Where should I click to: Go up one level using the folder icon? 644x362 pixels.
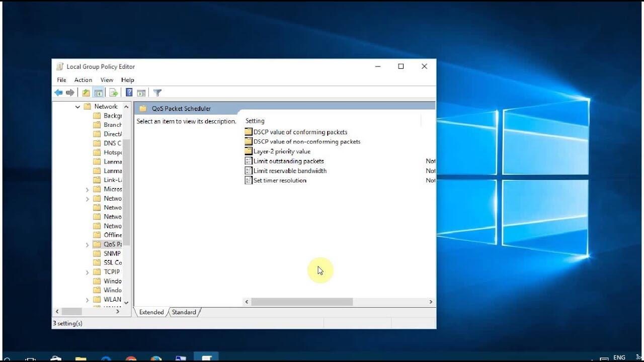click(x=86, y=93)
